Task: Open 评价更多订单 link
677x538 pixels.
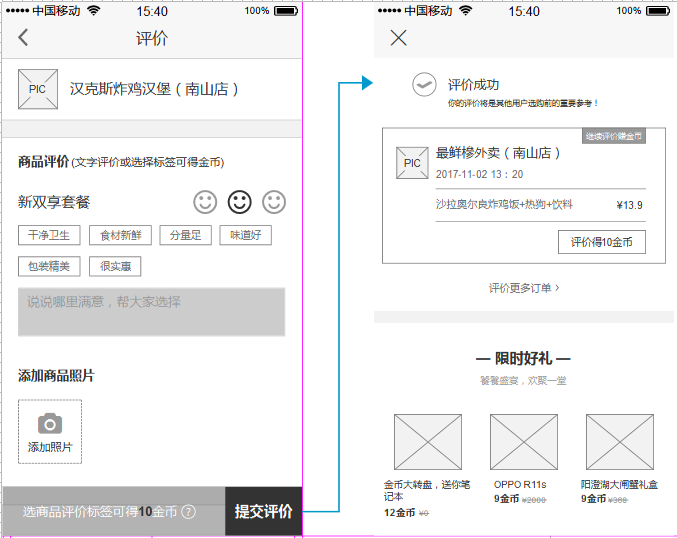Action: click(524, 288)
